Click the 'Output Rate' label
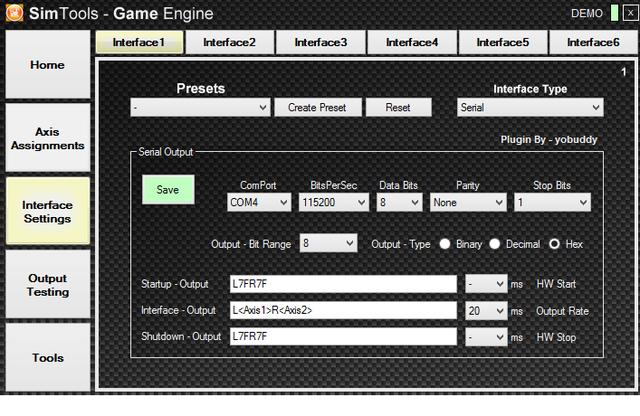The image size is (640, 416). (562, 311)
